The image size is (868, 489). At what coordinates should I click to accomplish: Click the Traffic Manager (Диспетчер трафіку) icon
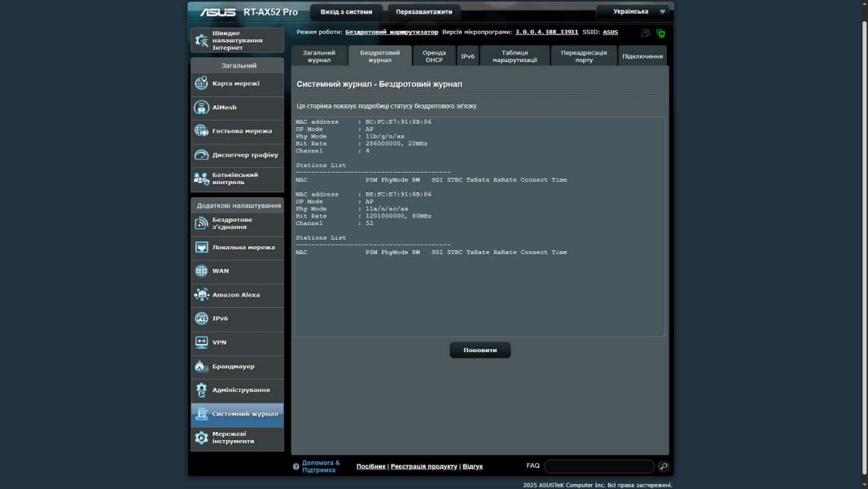[x=201, y=155]
